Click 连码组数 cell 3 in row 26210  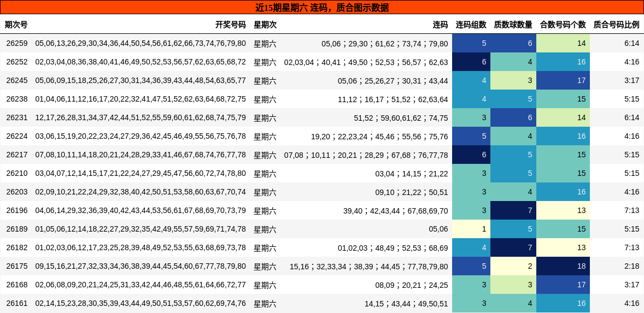click(x=471, y=174)
